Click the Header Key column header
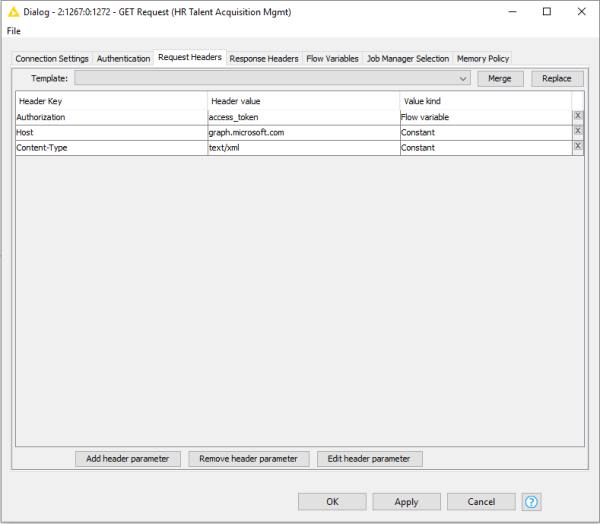Screen dimensions: 600x524 (111, 101)
